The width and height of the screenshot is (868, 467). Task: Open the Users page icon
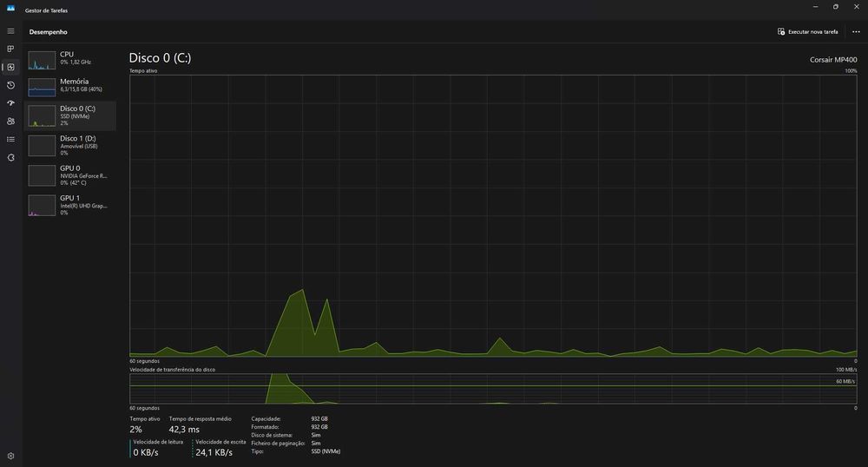[x=10, y=122]
